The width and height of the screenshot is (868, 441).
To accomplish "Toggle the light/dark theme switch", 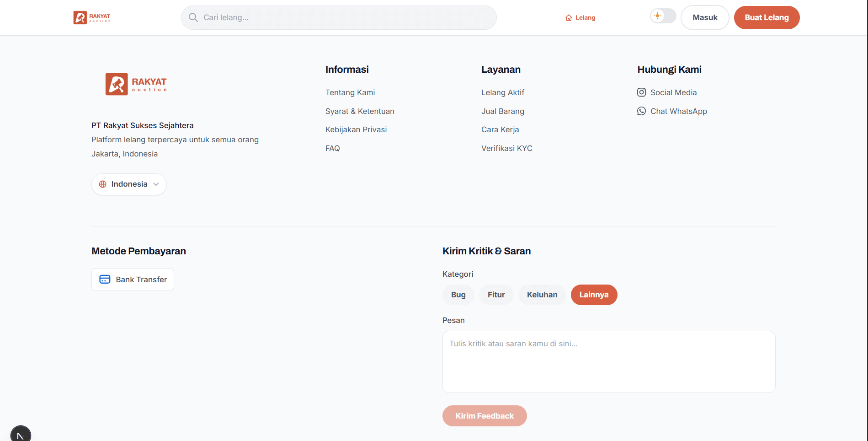I will click(663, 16).
